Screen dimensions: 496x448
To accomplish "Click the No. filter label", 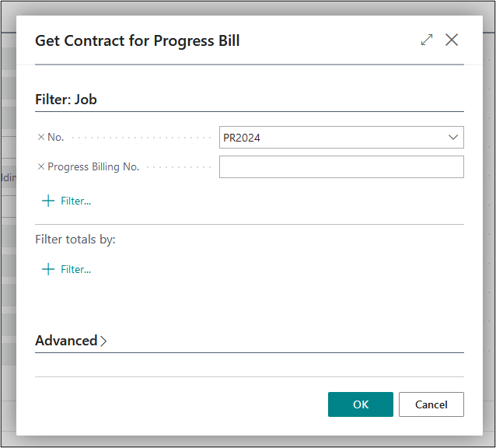I will point(56,137).
